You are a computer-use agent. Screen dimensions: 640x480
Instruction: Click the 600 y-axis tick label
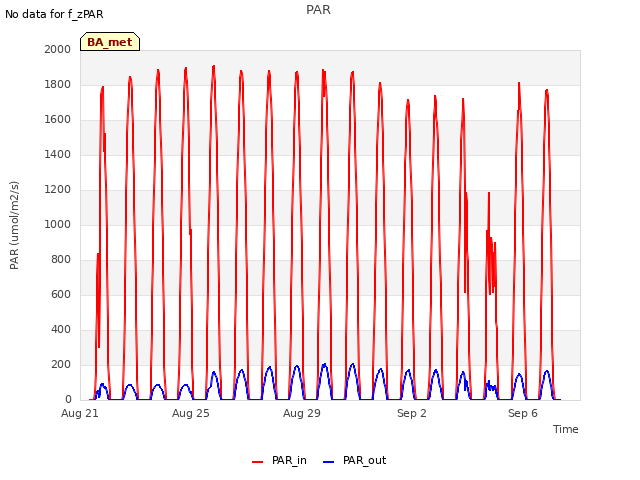coord(61,294)
